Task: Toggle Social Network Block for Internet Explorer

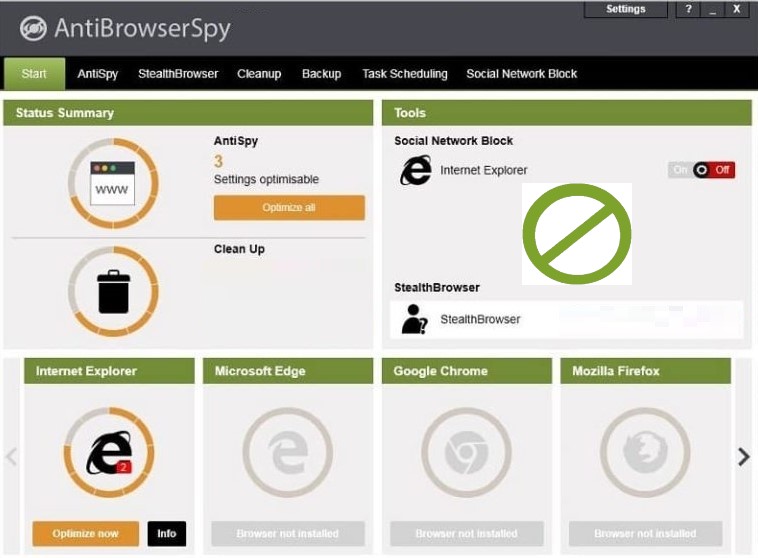Action: (701, 170)
